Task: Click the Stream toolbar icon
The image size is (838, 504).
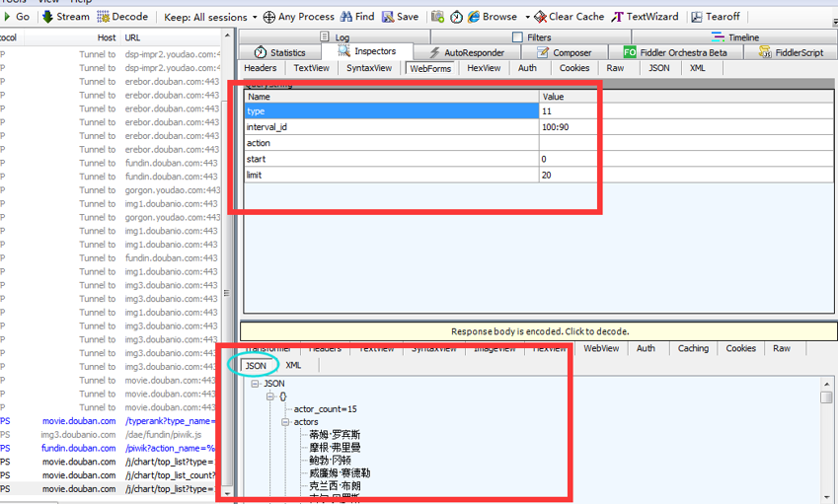Action: (47, 17)
